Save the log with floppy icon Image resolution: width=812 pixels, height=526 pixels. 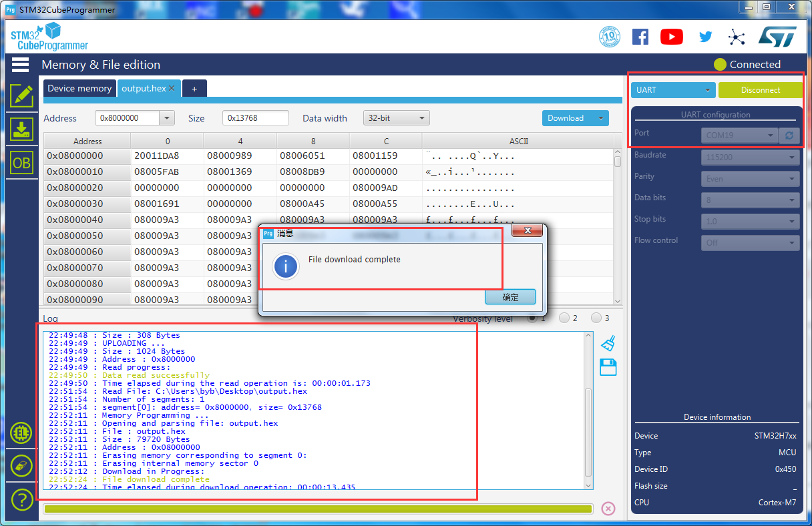[x=608, y=366]
